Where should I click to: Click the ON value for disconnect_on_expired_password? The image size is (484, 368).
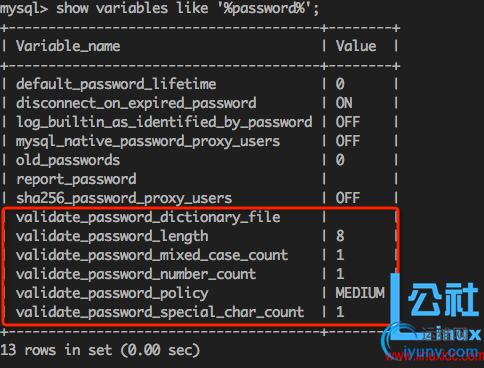(344, 103)
